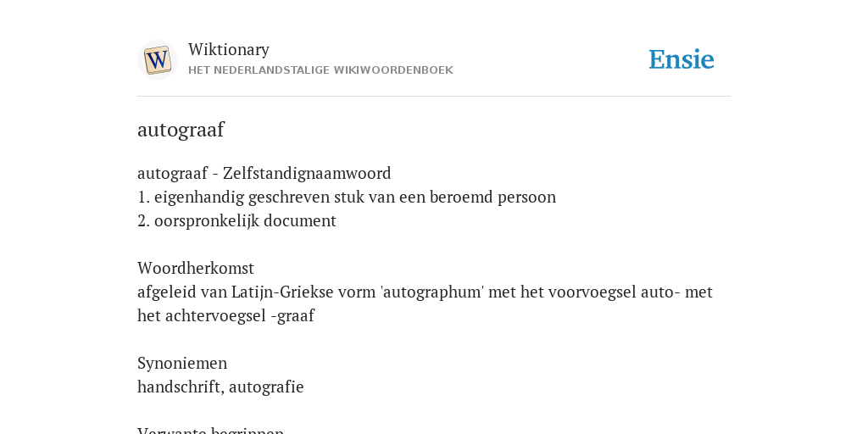This screenshot has width=868, height=434.
Task: Click the word 'Zelfstandignaamwoord'
Action: point(307,173)
